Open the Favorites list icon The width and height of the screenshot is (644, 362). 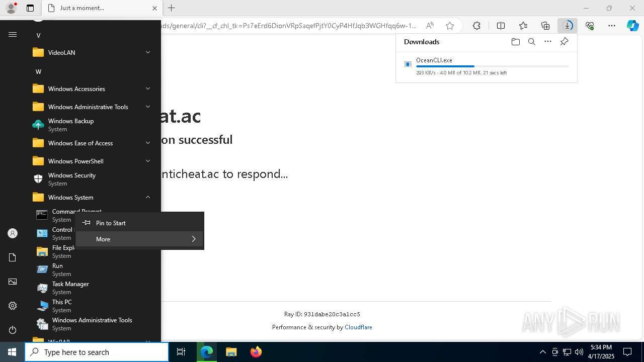523,26
